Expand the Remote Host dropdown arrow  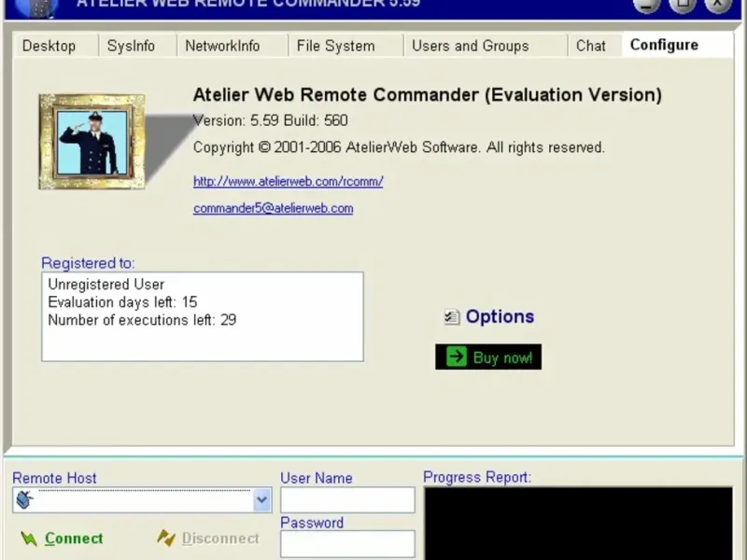261,500
